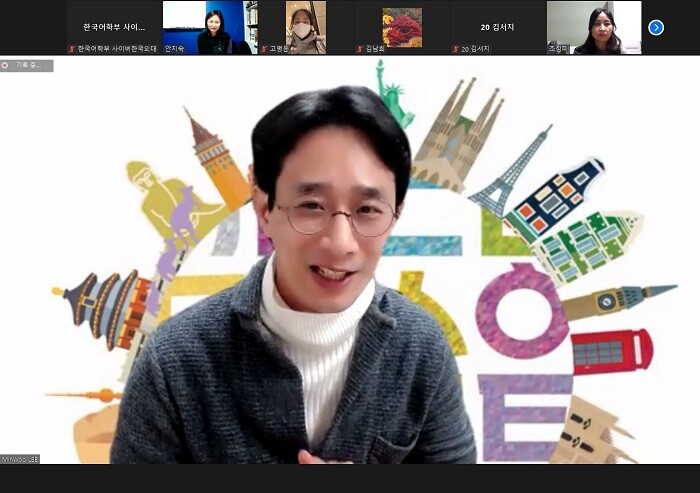Click the 안지숙 name label

[175, 49]
